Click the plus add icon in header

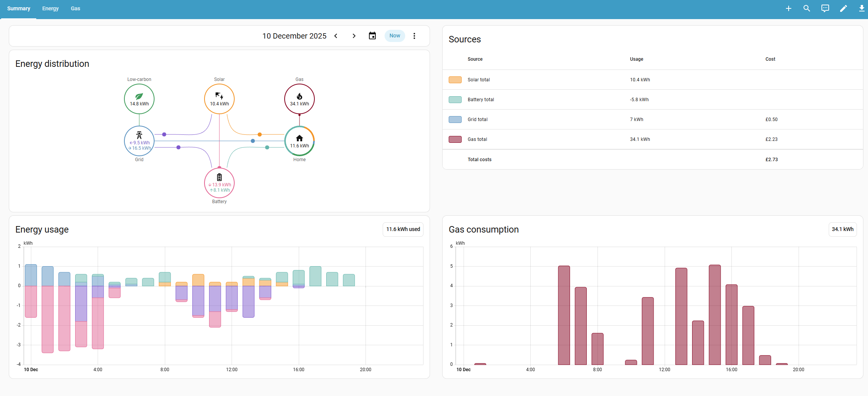point(788,8)
